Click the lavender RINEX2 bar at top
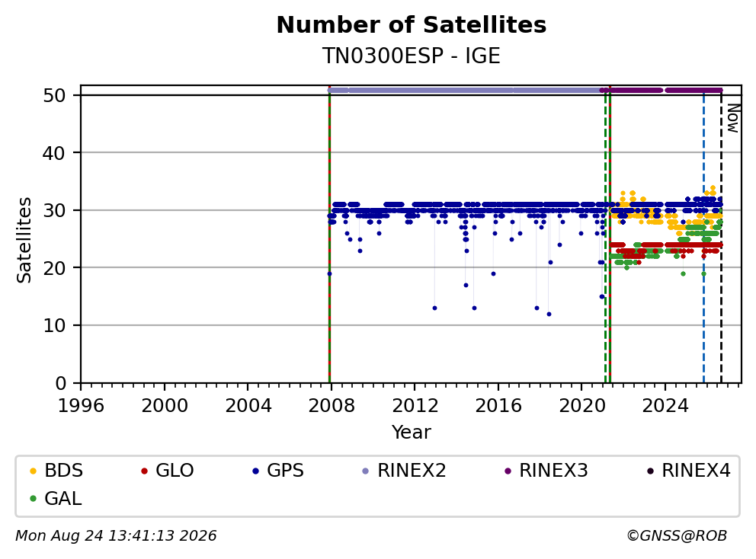Screen dimensions: 756x559 pyautogui.click(x=464, y=90)
